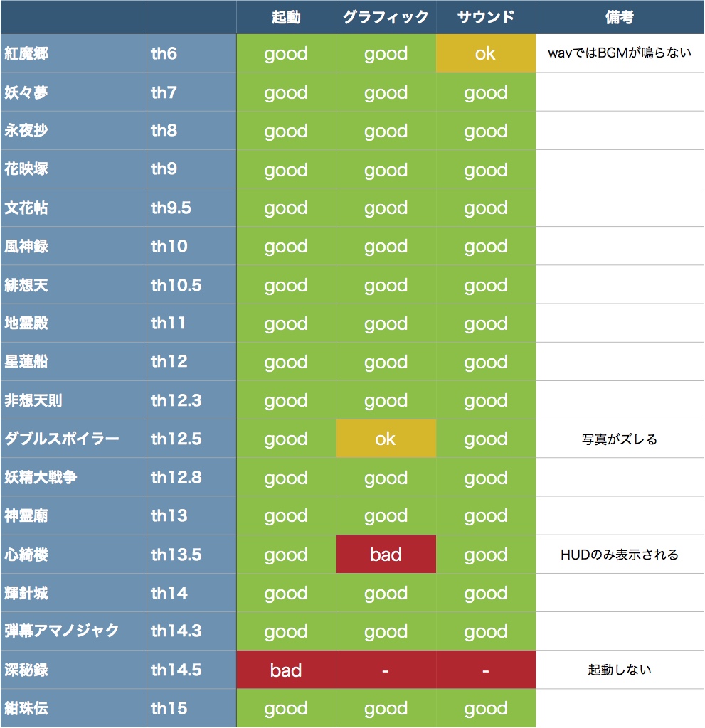Click the グラフィック column header
This screenshot has width=705, height=728.
(386, 17)
